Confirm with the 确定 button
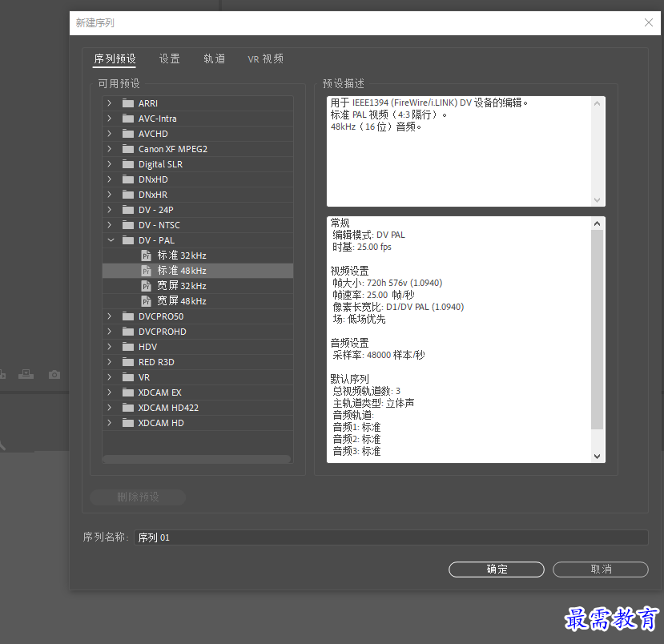The height and width of the screenshot is (644, 664). pyautogui.click(x=497, y=569)
